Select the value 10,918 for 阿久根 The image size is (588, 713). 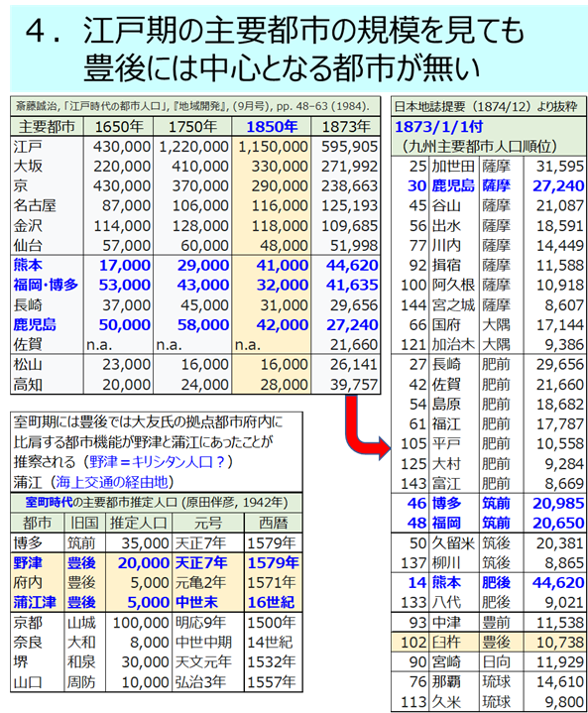pyautogui.click(x=560, y=286)
